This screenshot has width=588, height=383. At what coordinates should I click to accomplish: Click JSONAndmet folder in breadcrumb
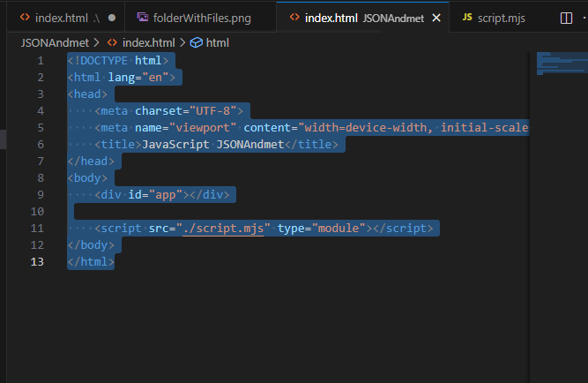[56, 43]
